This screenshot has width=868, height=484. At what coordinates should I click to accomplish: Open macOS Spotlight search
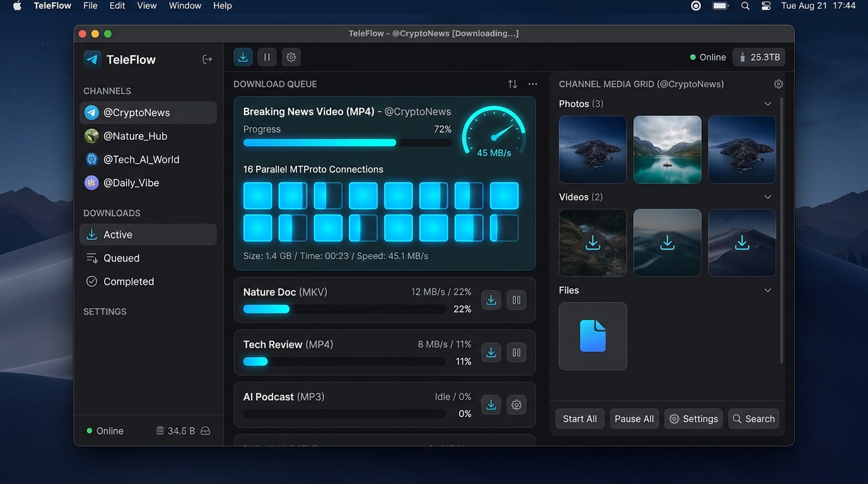tap(745, 6)
